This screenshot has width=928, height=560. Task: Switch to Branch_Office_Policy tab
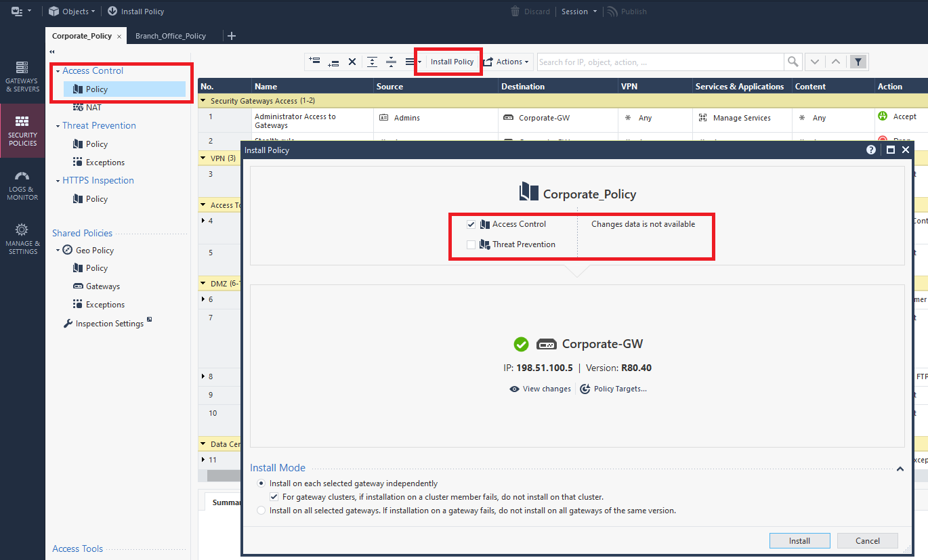pos(171,36)
